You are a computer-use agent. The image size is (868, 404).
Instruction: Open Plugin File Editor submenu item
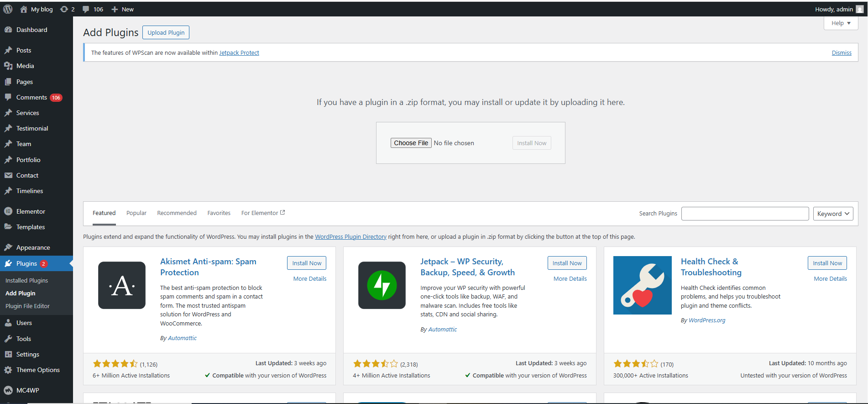(x=27, y=306)
